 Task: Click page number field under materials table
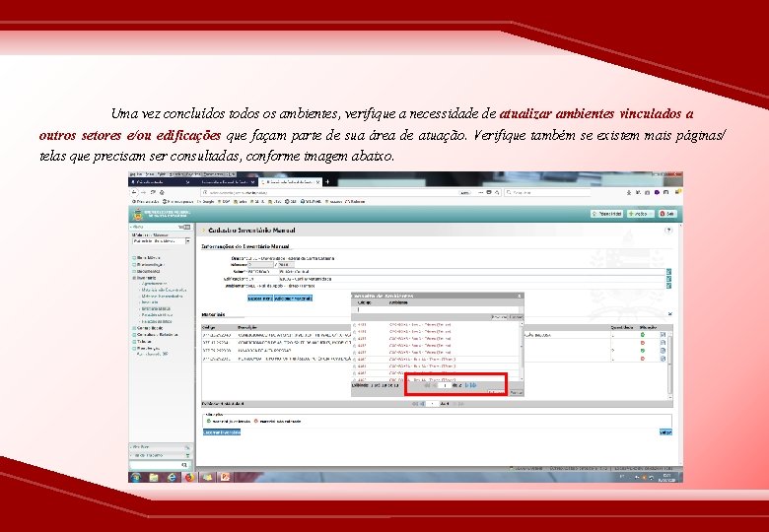pyautogui.click(x=432, y=404)
